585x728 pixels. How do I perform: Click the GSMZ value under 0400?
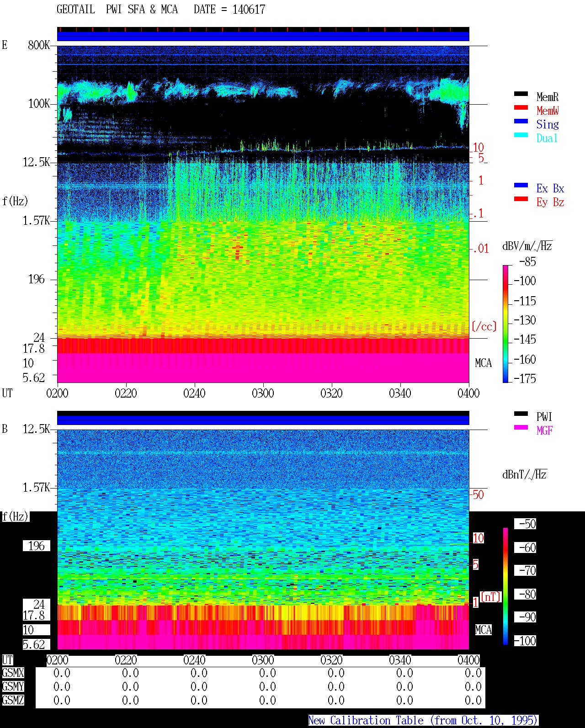(473, 701)
